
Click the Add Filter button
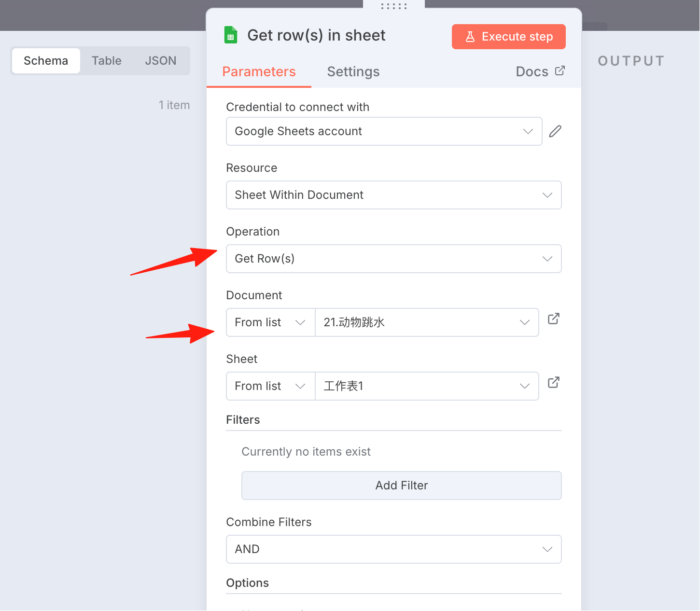(x=402, y=486)
